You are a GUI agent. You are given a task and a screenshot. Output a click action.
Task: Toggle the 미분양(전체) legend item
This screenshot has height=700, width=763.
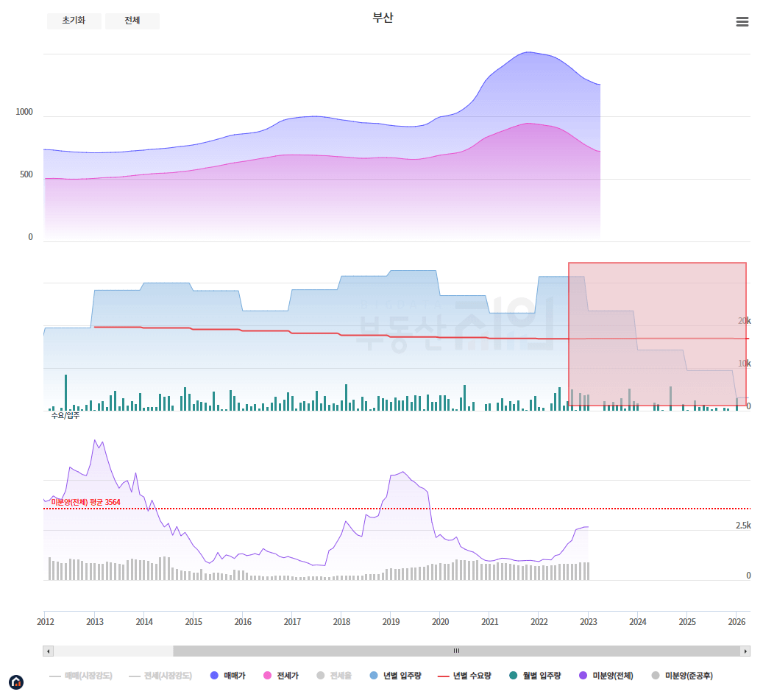[x=606, y=676]
